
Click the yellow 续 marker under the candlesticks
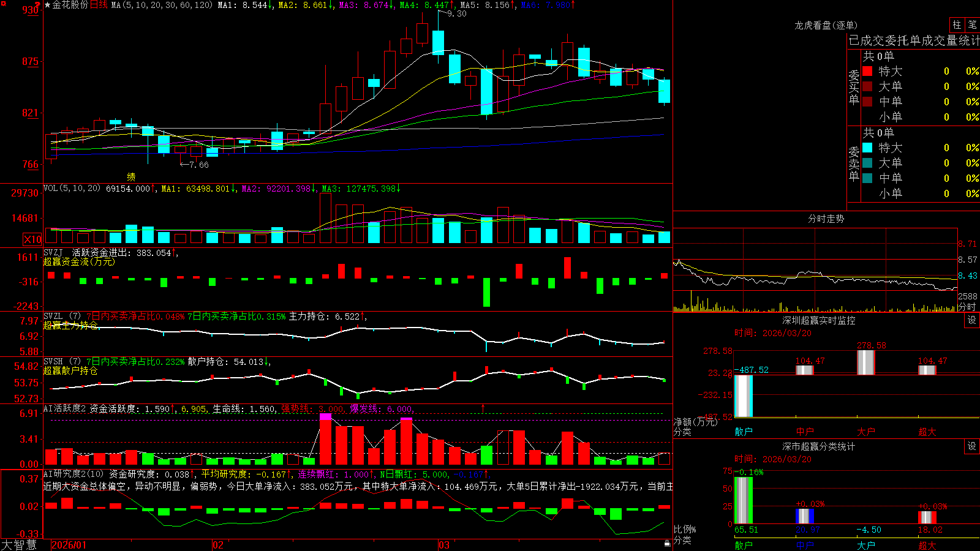click(131, 177)
